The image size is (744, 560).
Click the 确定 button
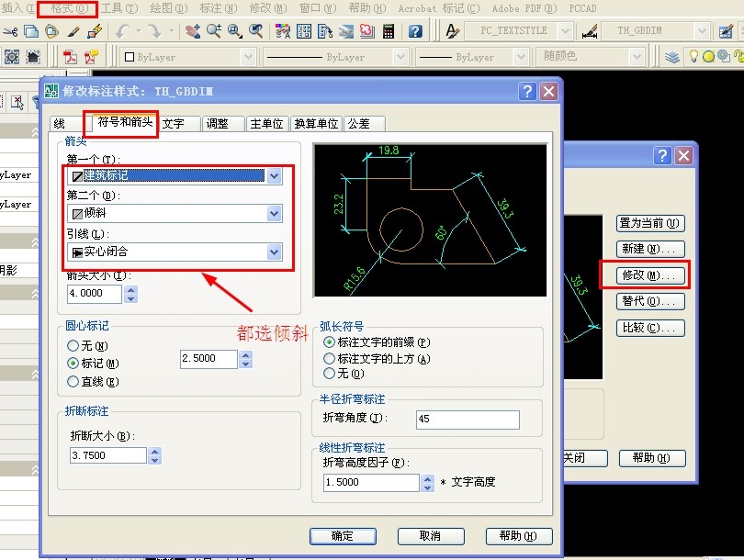tap(342, 535)
